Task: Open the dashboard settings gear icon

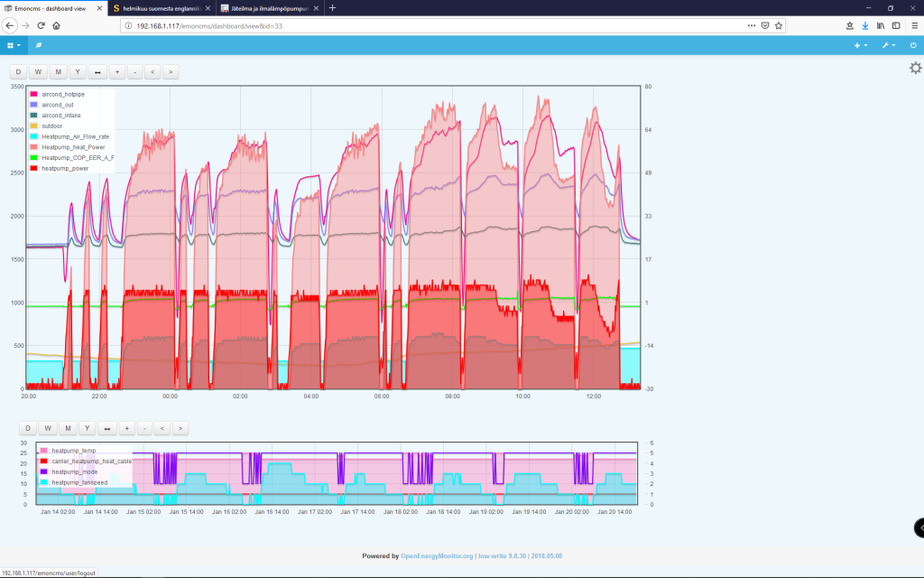Action: (x=915, y=68)
